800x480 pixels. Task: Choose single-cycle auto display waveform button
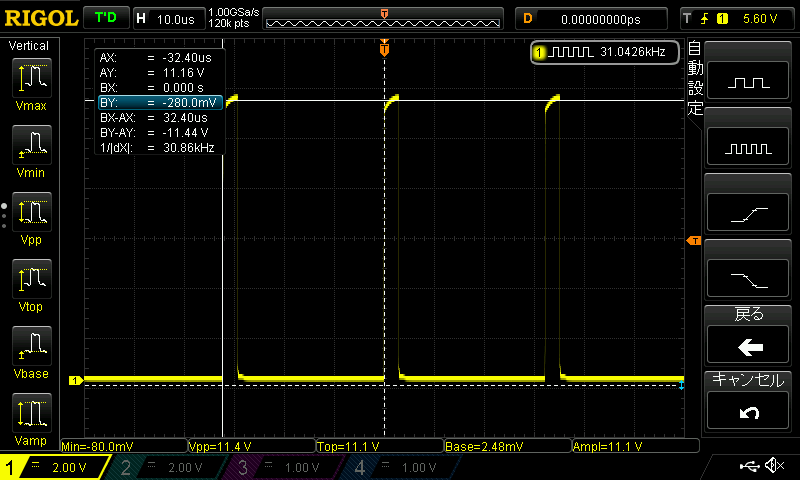748,81
